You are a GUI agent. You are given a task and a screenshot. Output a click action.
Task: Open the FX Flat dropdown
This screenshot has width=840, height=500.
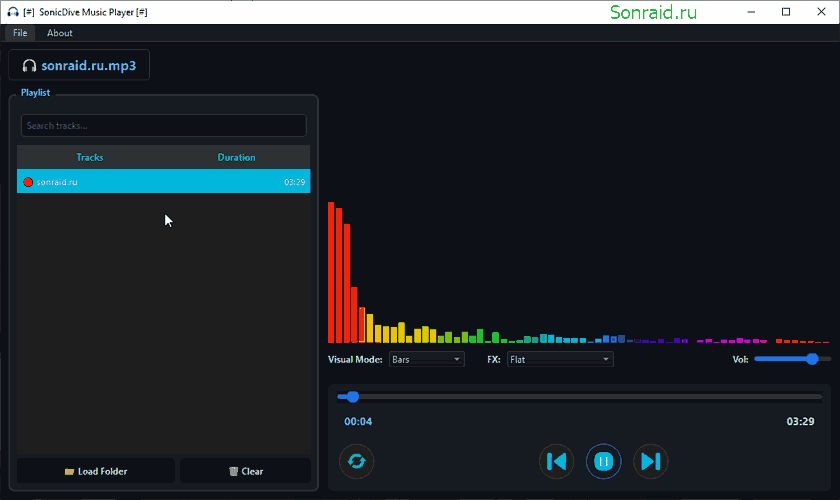click(x=560, y=359)
